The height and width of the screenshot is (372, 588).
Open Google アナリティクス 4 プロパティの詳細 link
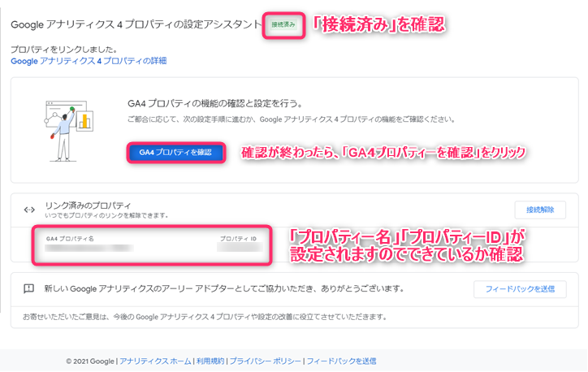pos(89,61)
